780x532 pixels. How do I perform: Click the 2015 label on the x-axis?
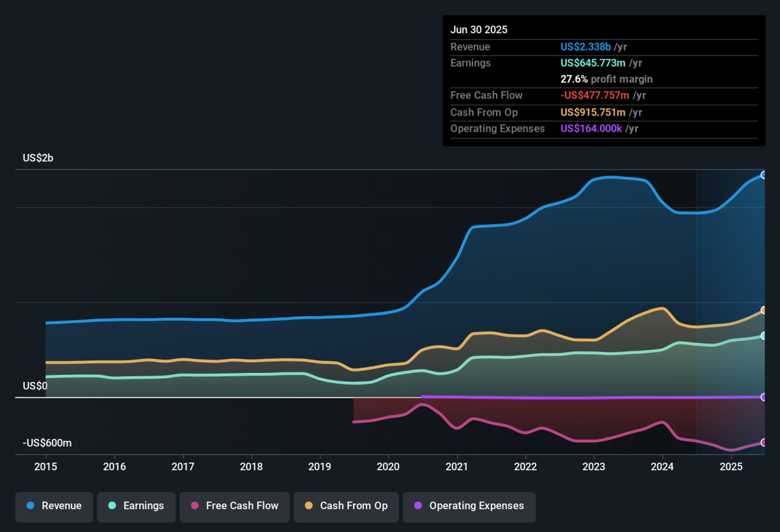(45, 466)
